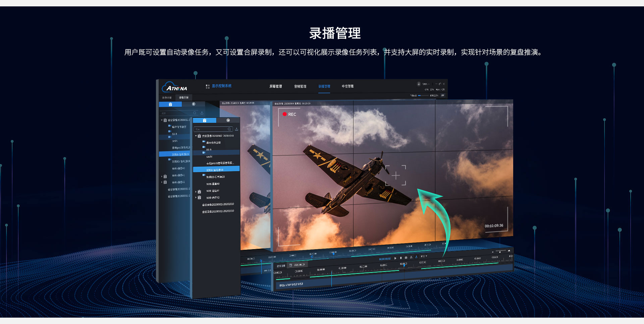Click the grid icon beside 显示控制系统
644x324 pixels.
(208, 86)
